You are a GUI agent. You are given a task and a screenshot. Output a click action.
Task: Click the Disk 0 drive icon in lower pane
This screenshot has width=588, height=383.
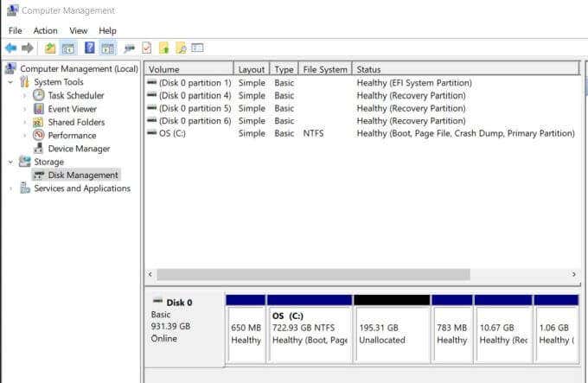point(158,301)
